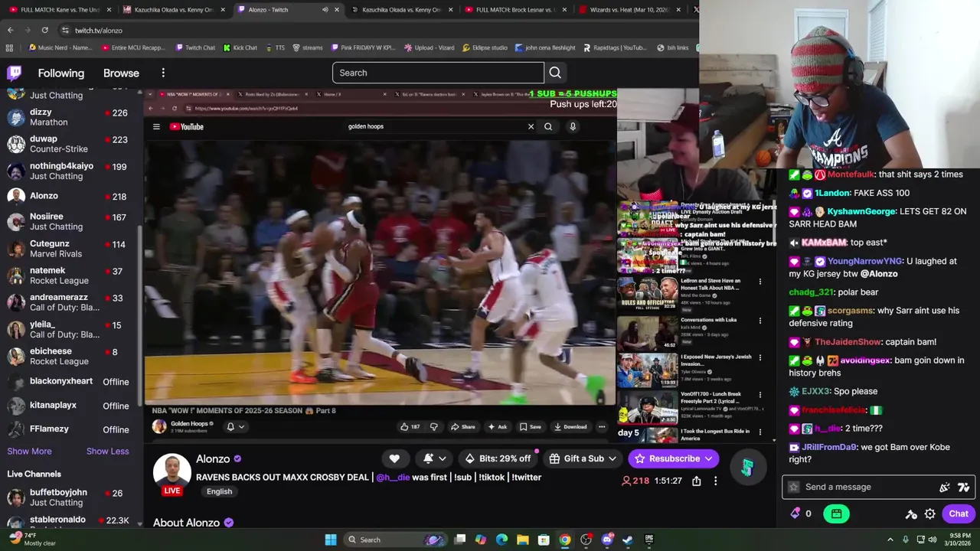Screen dimensions: 980x551
Task: Click the YouTube Share button
Action: (x=463, y=427)
